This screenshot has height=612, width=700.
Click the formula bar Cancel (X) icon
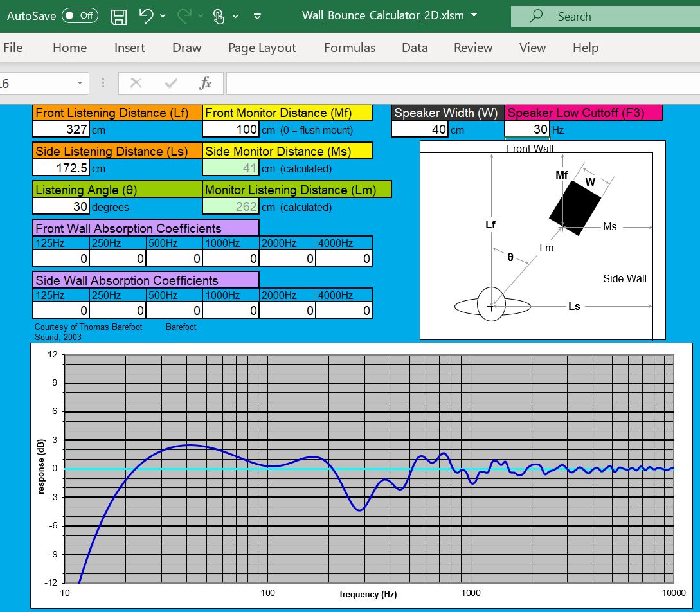click(136, 83)
